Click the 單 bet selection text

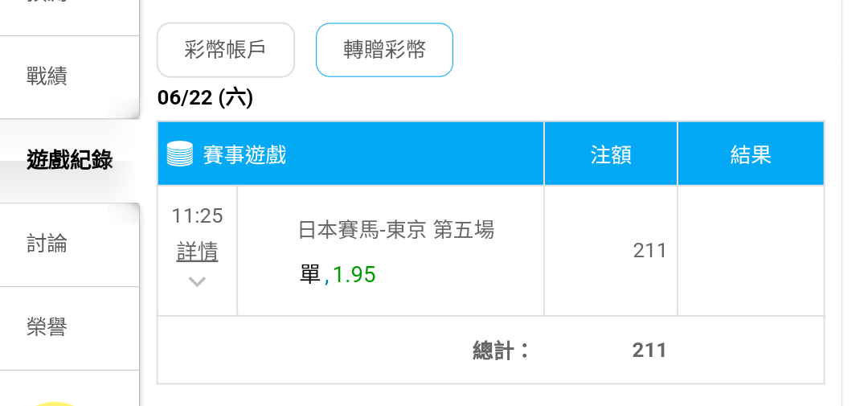(310, 274)
